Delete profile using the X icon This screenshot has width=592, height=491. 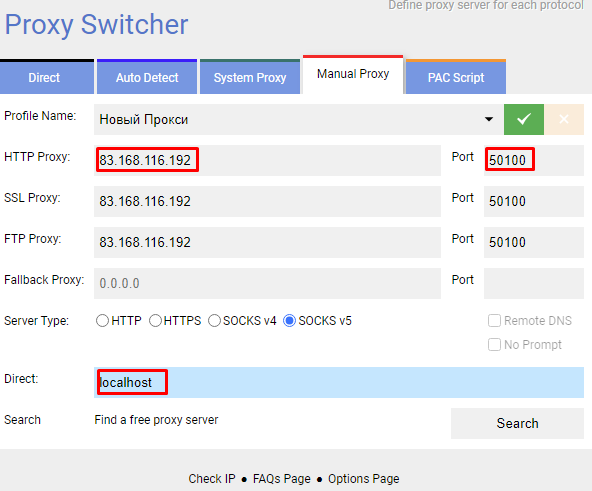[x=564, y=119]
